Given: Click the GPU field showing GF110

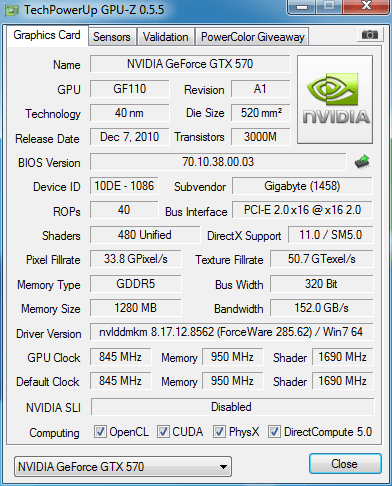Looking at the screenshot, I should [130, 89].
